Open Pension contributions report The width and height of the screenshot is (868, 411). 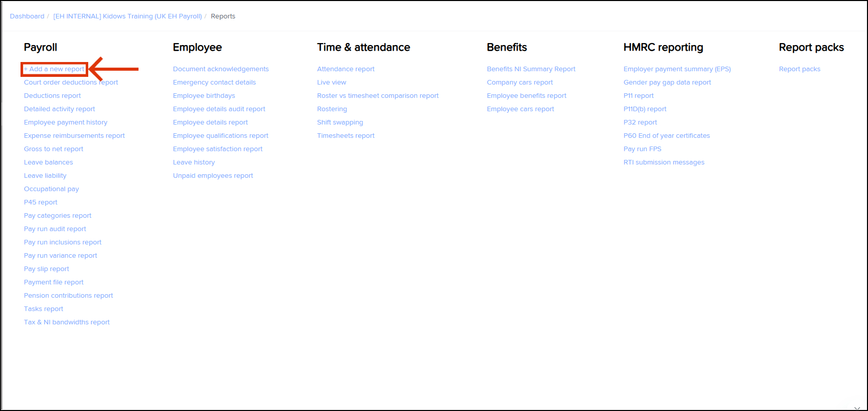click(x=68, y=296)
